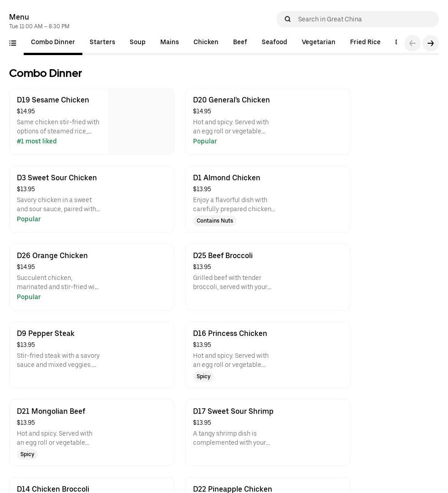Open D19 Sesame Chicken item
448x493 pixels.
click(x=53, y=100)
